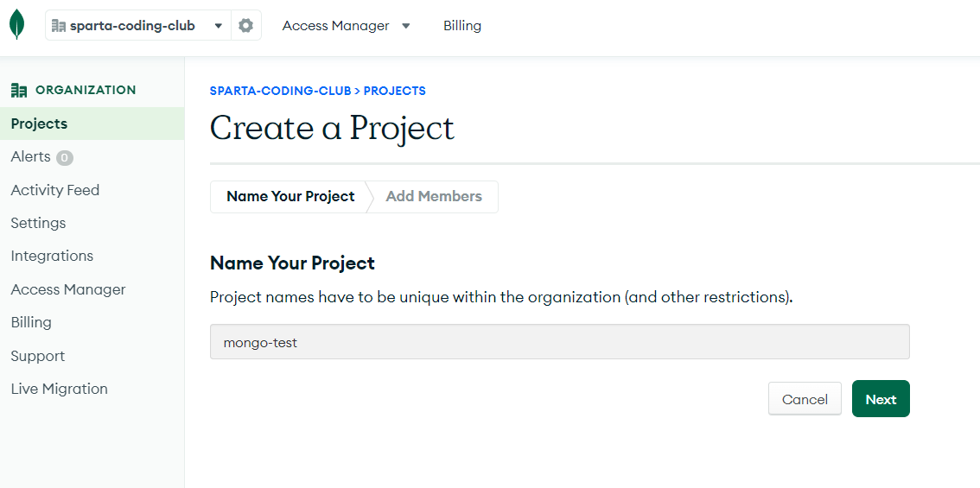
Task: Click the Alerts count badge
Action: (64, 157)
